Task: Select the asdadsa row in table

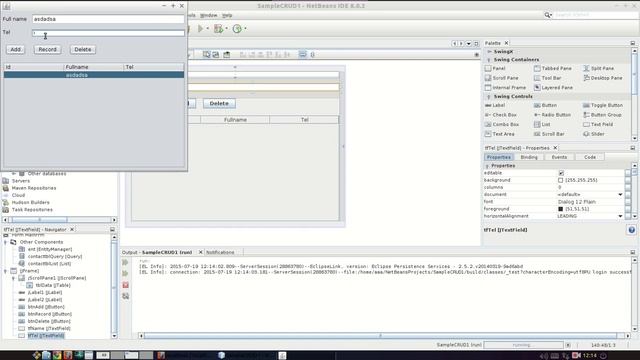Action: [94, 75]
